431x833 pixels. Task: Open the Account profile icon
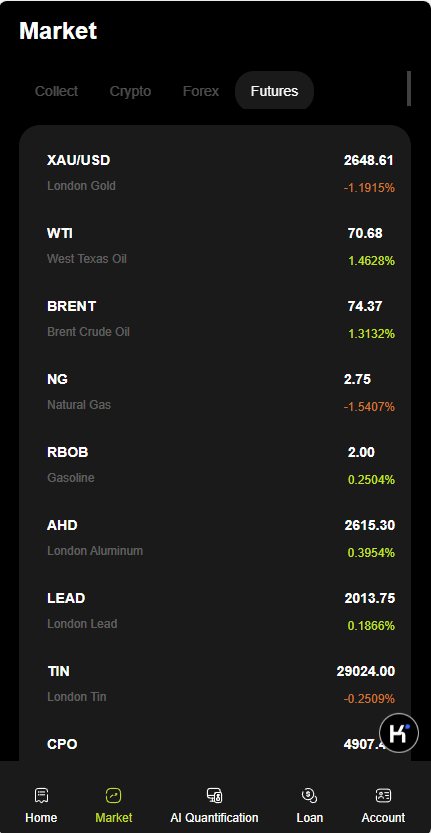click(x=383, y=795)
